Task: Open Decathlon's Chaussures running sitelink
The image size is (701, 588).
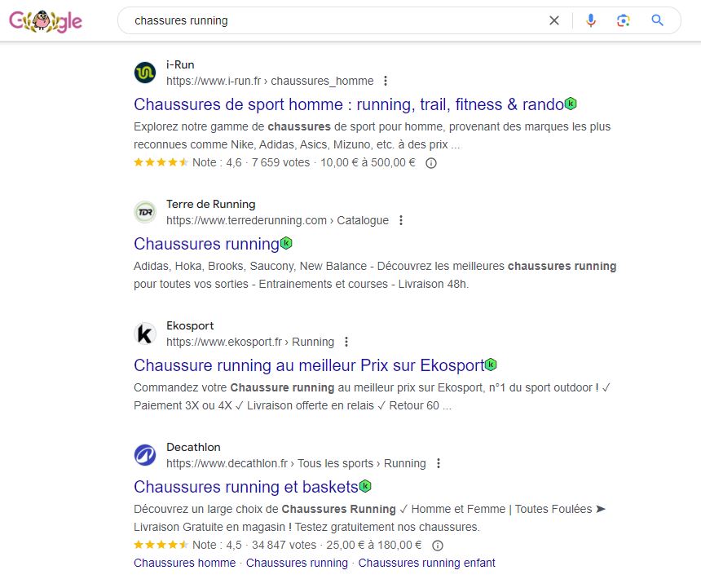Action: (297, 563)
